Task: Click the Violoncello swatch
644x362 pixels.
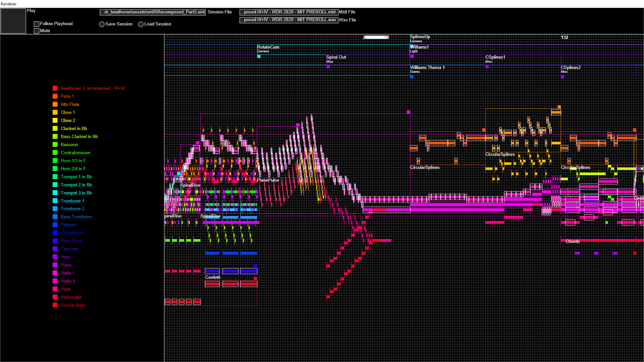Action: pos(55,297)
